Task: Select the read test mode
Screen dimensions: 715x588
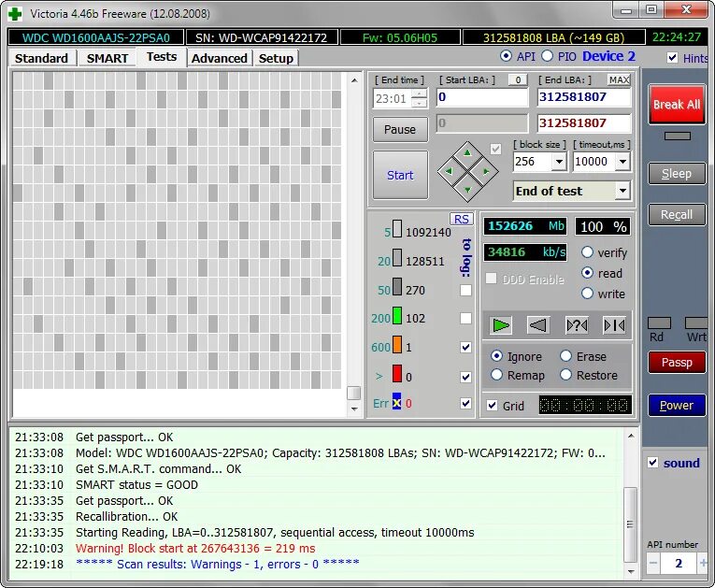Action: tap(587, 273)
